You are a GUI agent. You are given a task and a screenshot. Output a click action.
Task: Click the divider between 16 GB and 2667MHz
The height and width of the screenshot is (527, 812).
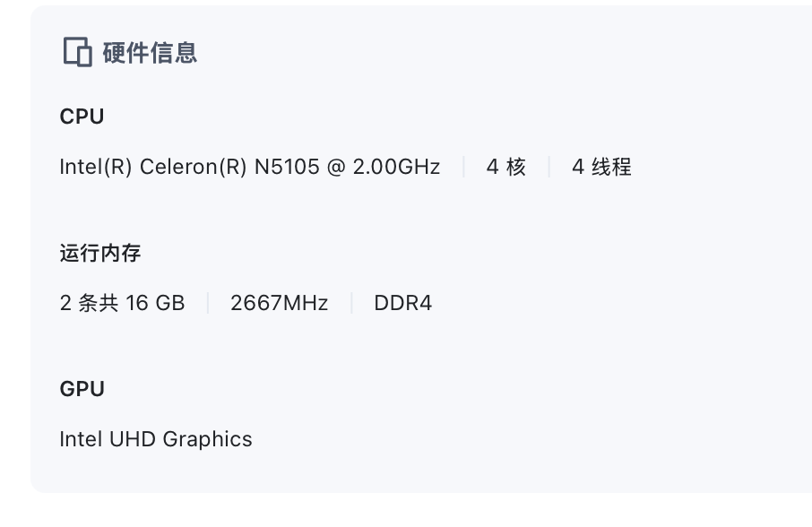207,303
